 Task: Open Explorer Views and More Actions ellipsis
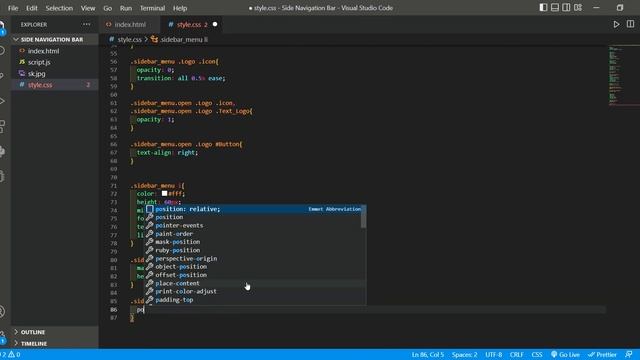[x=86, y=24]
